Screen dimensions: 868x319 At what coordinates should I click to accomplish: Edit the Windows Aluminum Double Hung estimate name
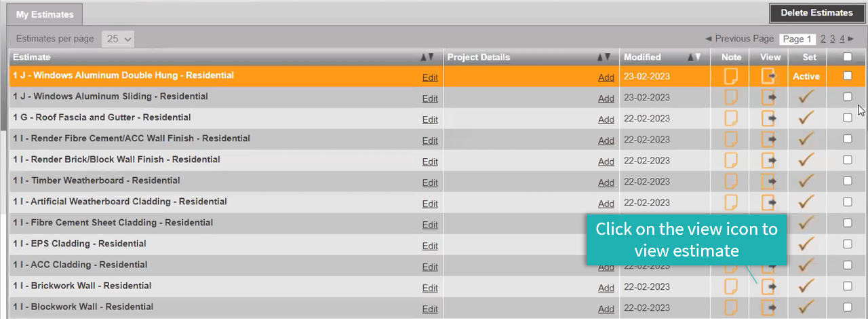pyautogui.click(x=430, y=78)
